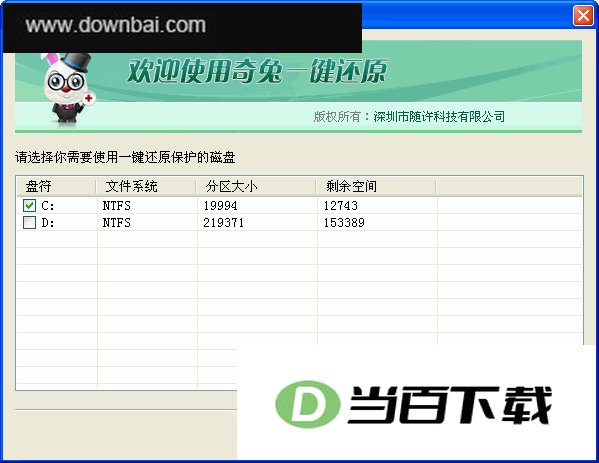
Task: Check the D: drive checkbox
Action: pos(29,222)
